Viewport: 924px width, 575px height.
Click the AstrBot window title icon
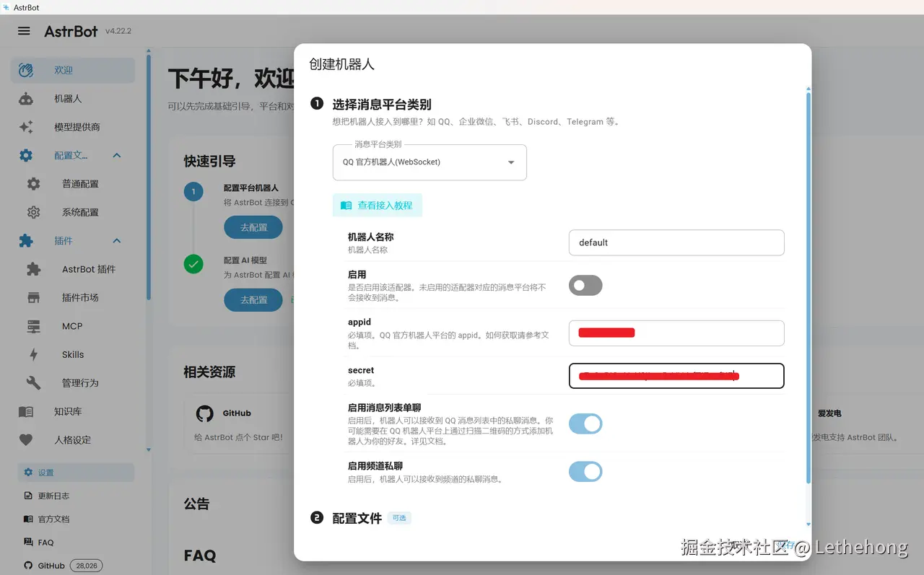6,7
